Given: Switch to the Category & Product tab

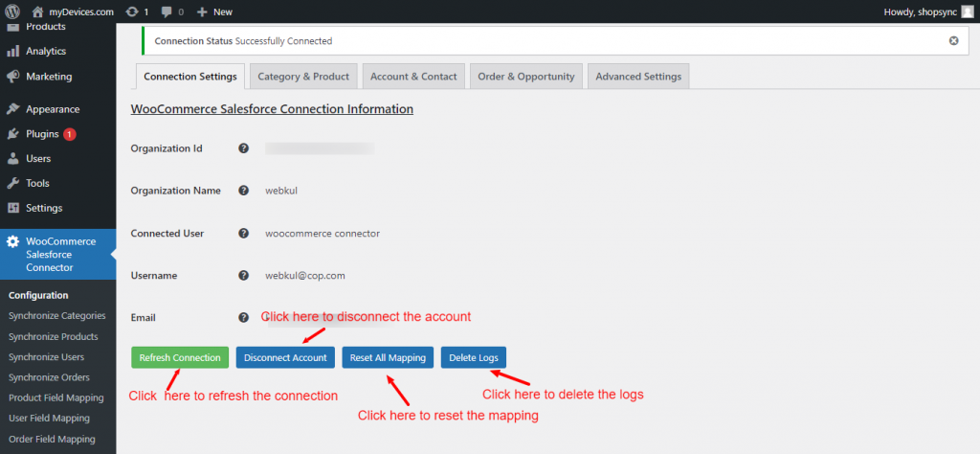Looking at the screenshot, I should (x=304, y=77).
